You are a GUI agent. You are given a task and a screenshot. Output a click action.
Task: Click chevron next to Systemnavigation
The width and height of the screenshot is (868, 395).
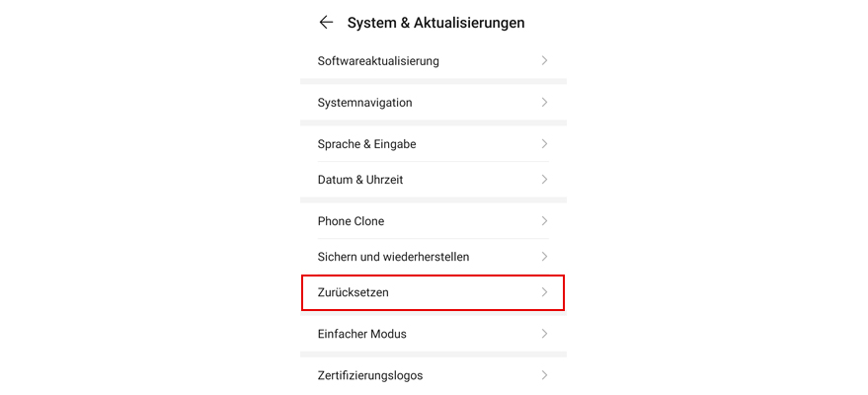pyautogui.click(x=544, y=103)
